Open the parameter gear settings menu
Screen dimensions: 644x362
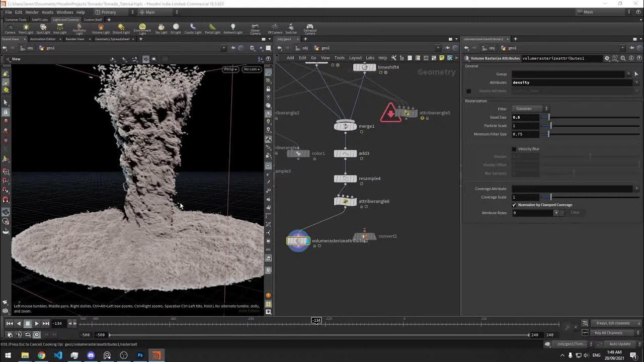(607, 58)
